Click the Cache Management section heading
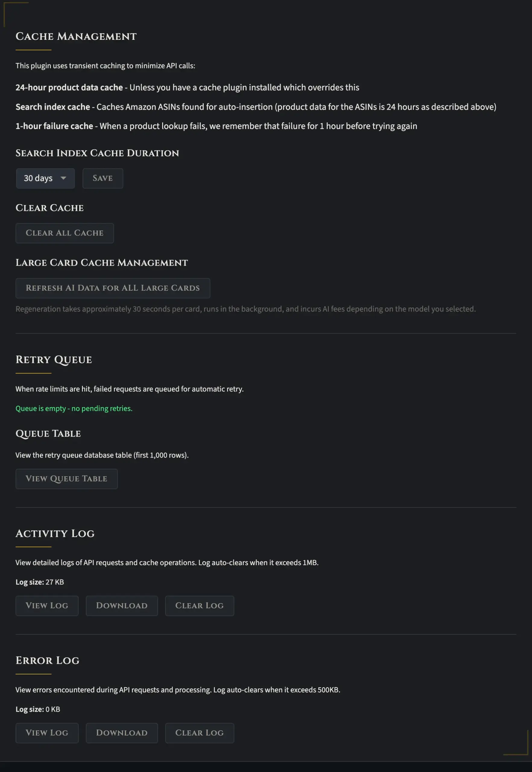The height and width of the screenshot is (772, 532). pyautogui.click(x=76, y=36)
